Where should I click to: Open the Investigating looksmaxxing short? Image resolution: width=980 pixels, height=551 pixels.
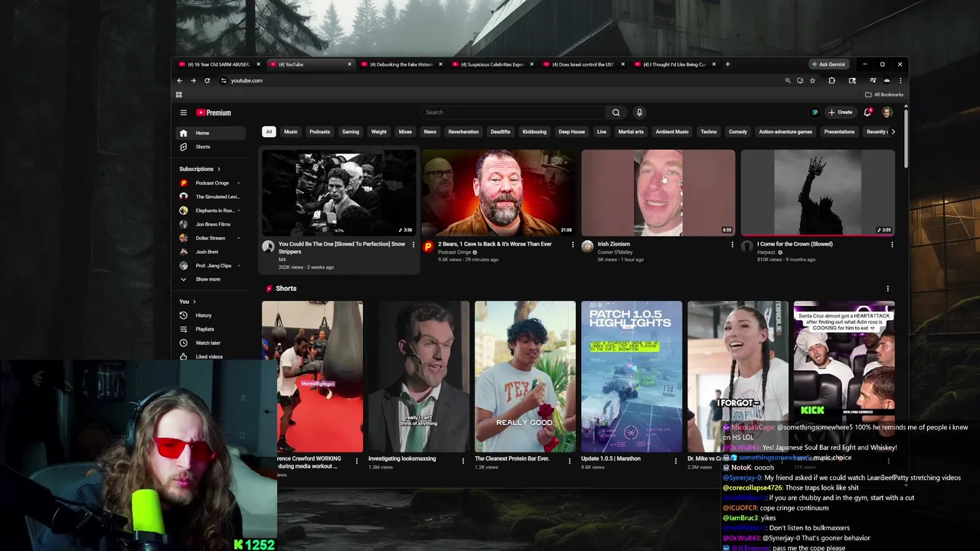419,377
